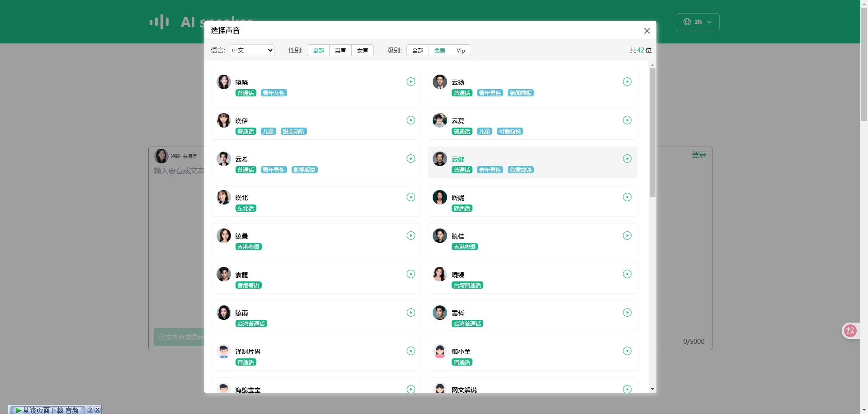The image size is (868, 414).
Task: Preview the 云希 voice sample
Action: 410,159
